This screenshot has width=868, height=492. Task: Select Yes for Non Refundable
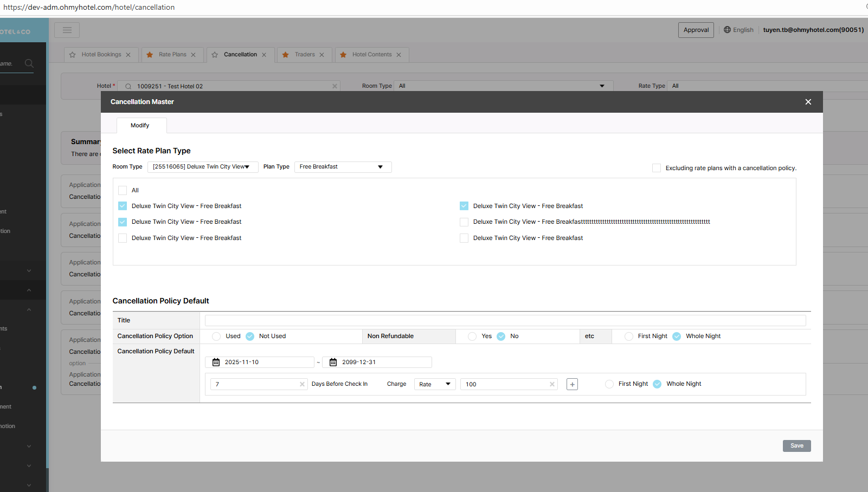point(472,336)
